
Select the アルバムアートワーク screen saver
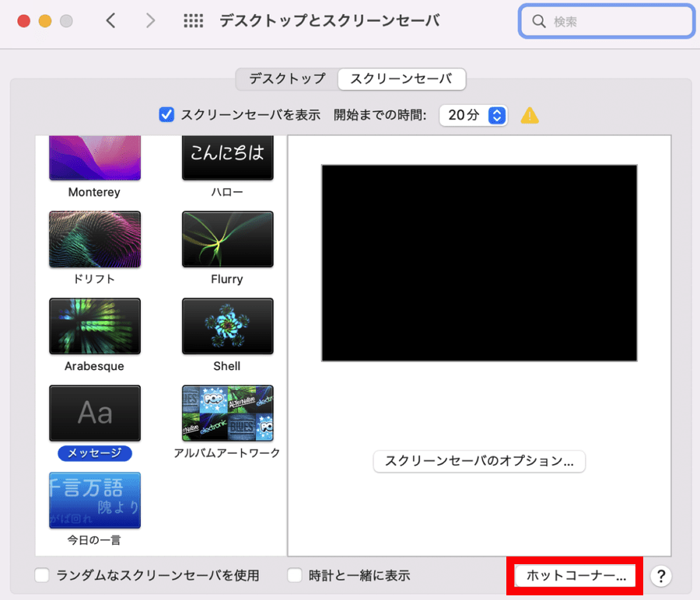pyautogui.click(x=228, y=413)
